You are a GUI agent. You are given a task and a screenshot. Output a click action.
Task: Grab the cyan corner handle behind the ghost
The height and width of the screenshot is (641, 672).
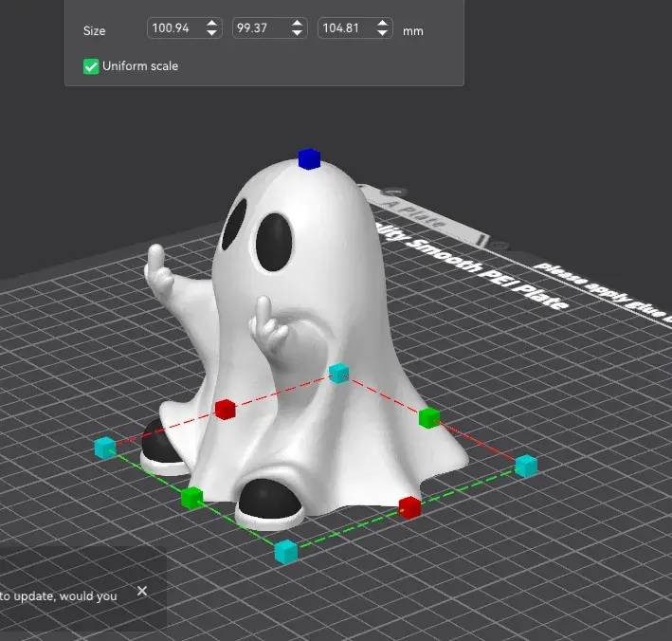[337, 373]
